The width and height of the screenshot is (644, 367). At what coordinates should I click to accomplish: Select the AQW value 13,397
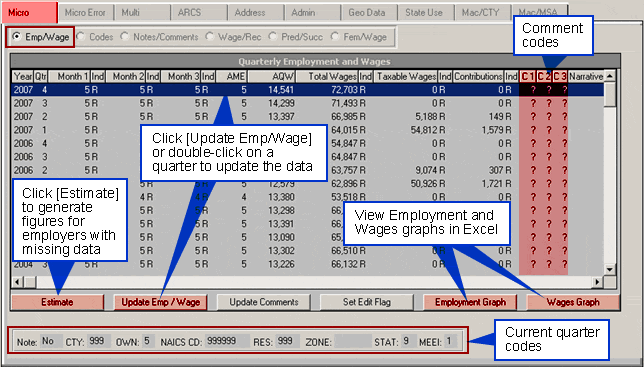[x=281, y=117]
